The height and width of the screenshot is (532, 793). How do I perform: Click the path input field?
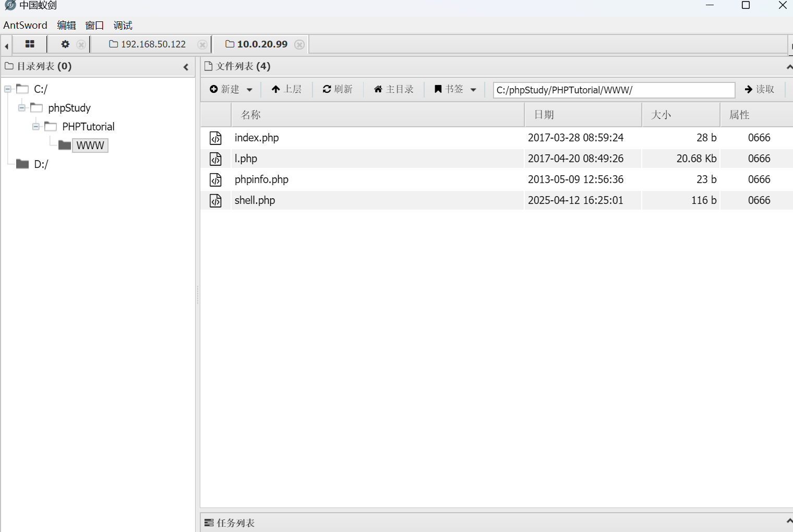click(614, 90)
